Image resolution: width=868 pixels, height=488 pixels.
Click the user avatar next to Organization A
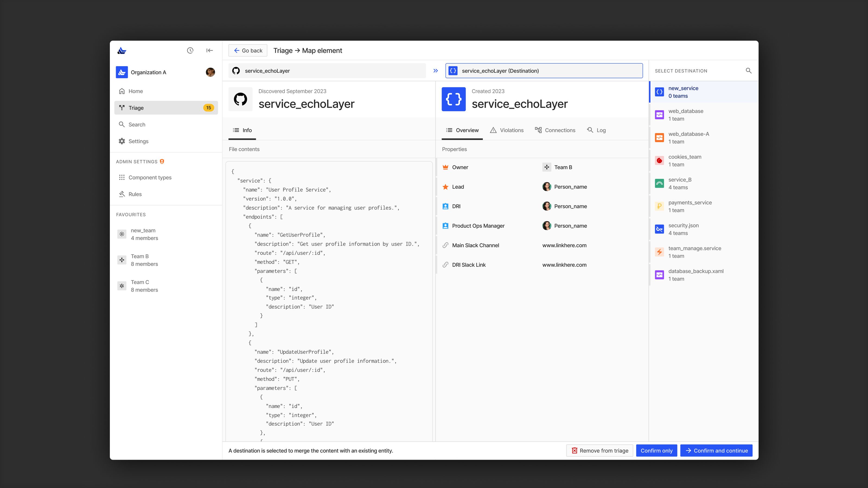(210, 72)
